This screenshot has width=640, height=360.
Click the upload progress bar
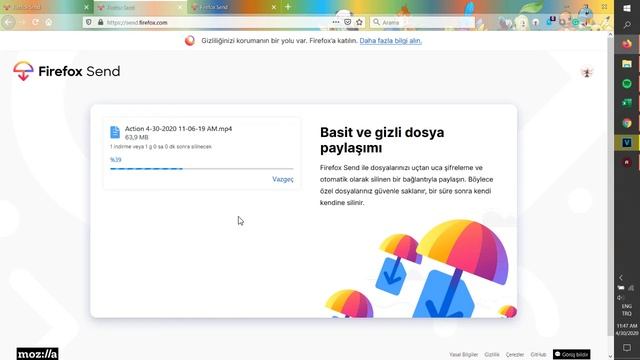[202, 169]
